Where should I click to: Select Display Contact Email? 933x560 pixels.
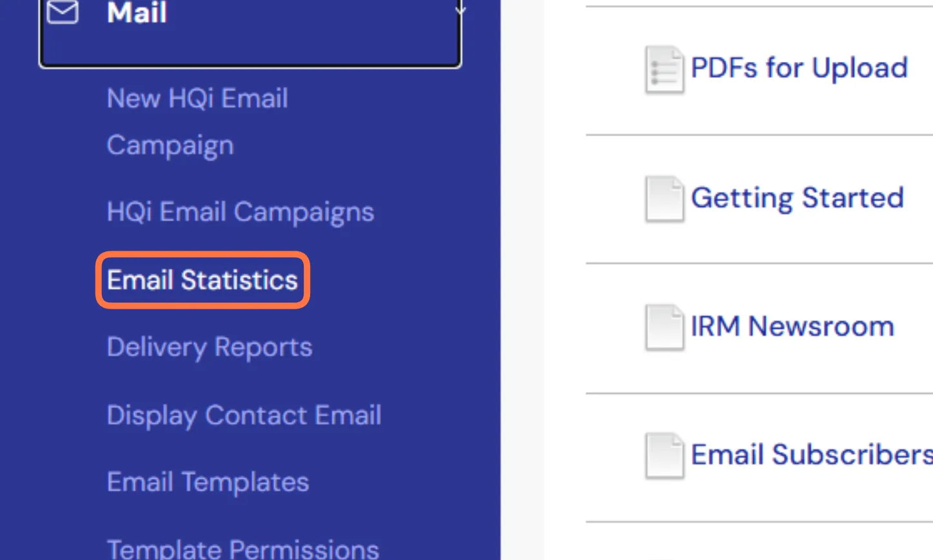pyautogui.click(x=244, y=416)
